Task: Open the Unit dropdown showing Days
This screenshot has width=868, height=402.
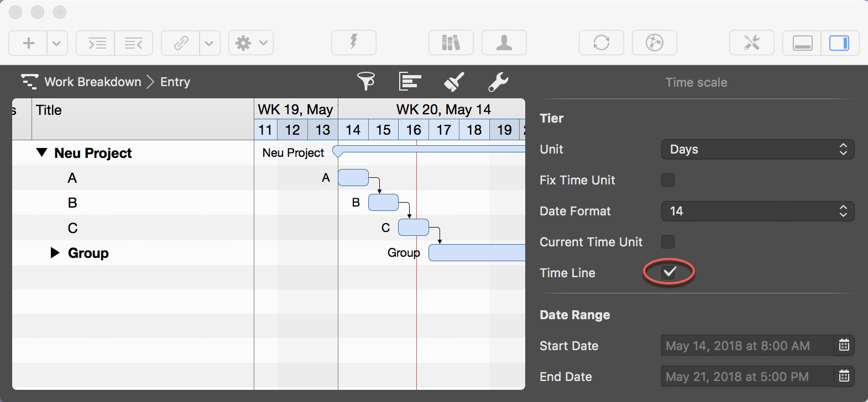Action: pyautogui.click(x=757, y=149)
